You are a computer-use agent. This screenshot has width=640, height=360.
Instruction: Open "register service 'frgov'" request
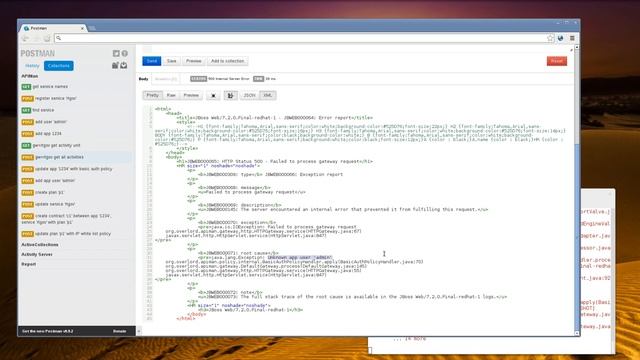(76, 98)
